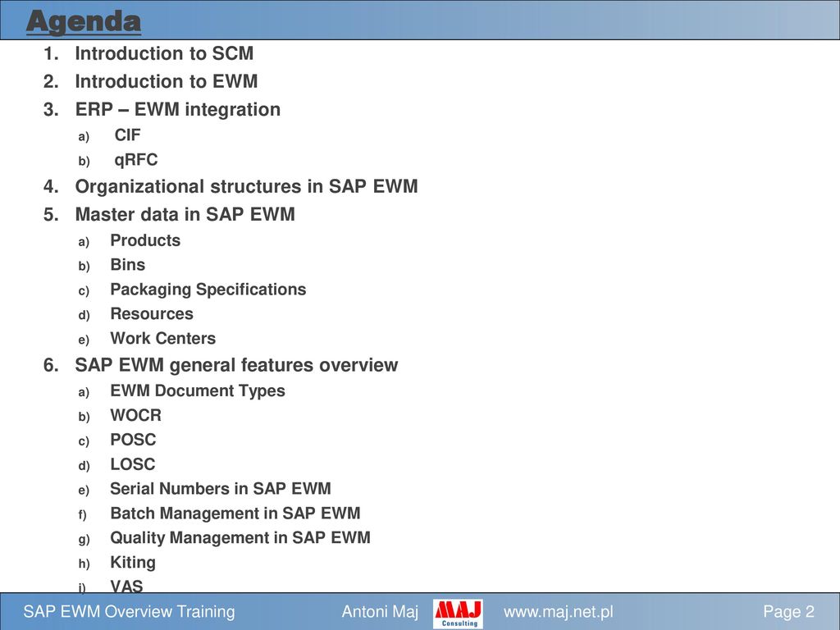Image resolution: width=840 pixels, height=630 pixels.
Task: Click 'SAP EWM Overview Training' footer text
Action: pyautogui.click(x=129, y=612)
